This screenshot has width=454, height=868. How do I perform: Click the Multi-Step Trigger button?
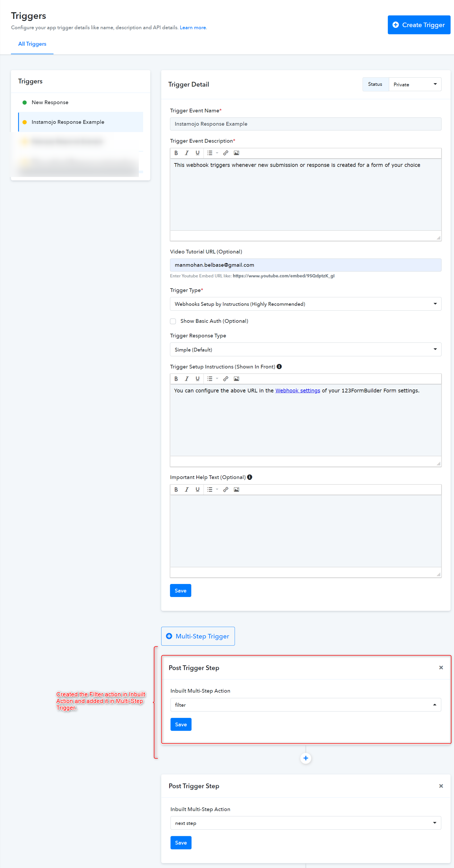tap(198, 636)
